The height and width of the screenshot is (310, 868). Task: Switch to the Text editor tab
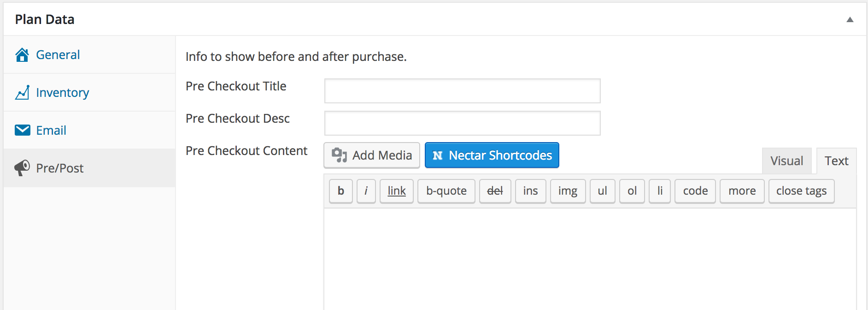836,161
